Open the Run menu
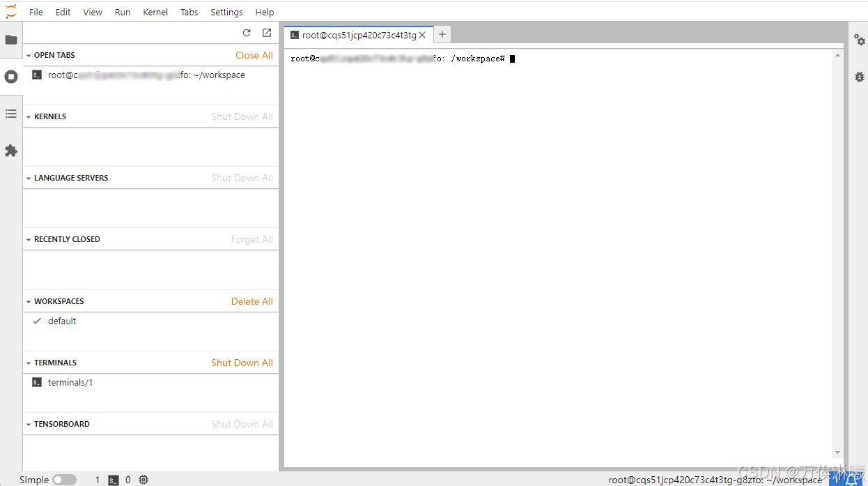This screenshot has width=868, height=486. click(123, 12)
